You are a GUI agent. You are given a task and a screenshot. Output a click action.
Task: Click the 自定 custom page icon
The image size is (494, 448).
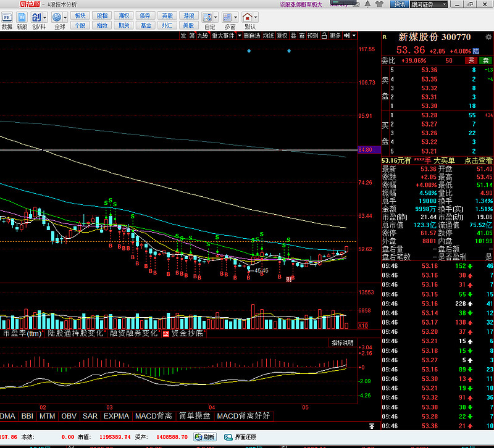coord(207,17)
